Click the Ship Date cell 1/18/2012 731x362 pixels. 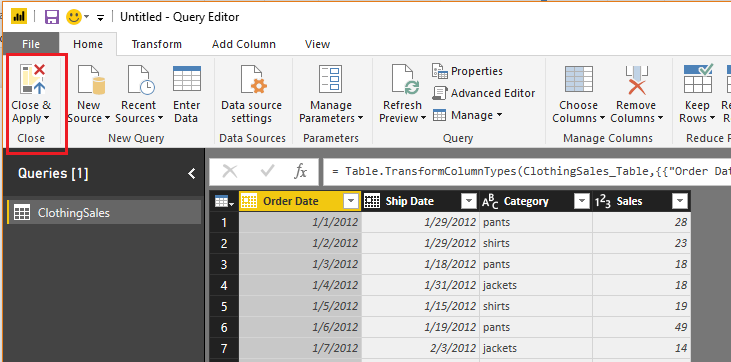click(x=421, y=265)
